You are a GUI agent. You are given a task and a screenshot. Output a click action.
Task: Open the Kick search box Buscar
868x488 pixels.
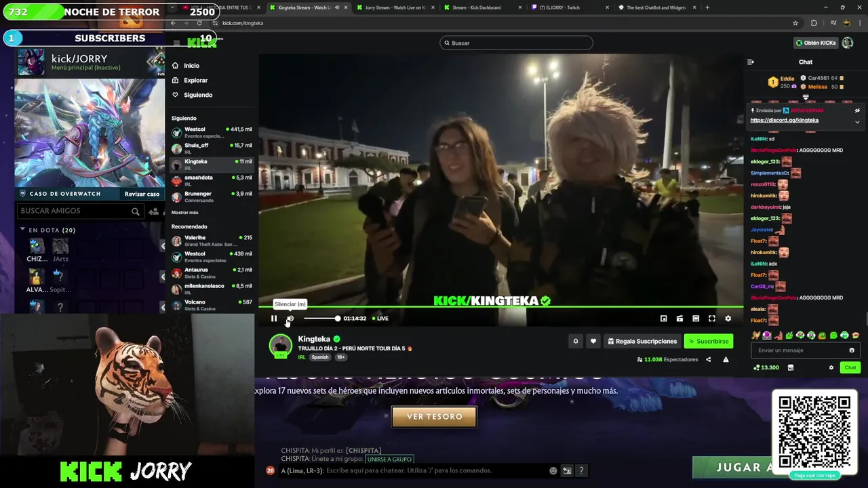point(516,43)
